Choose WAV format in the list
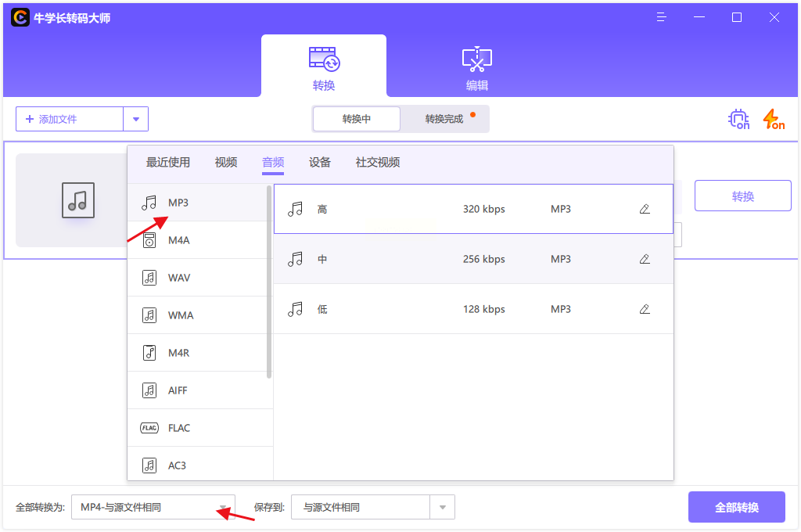This screenshot has width=801, height=532. (197, 278)
